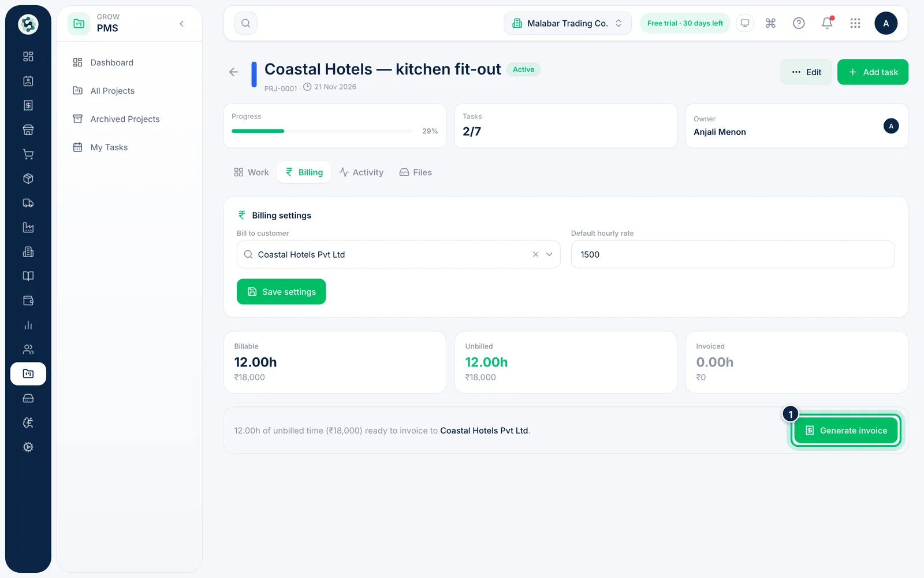924x578 pixels.
Task: Open the invoice dollar icon in the rail
Action: [28, 105]
